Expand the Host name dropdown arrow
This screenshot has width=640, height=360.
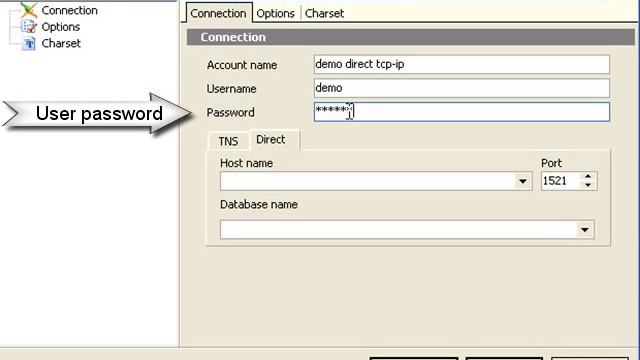[x=522, y=181]
